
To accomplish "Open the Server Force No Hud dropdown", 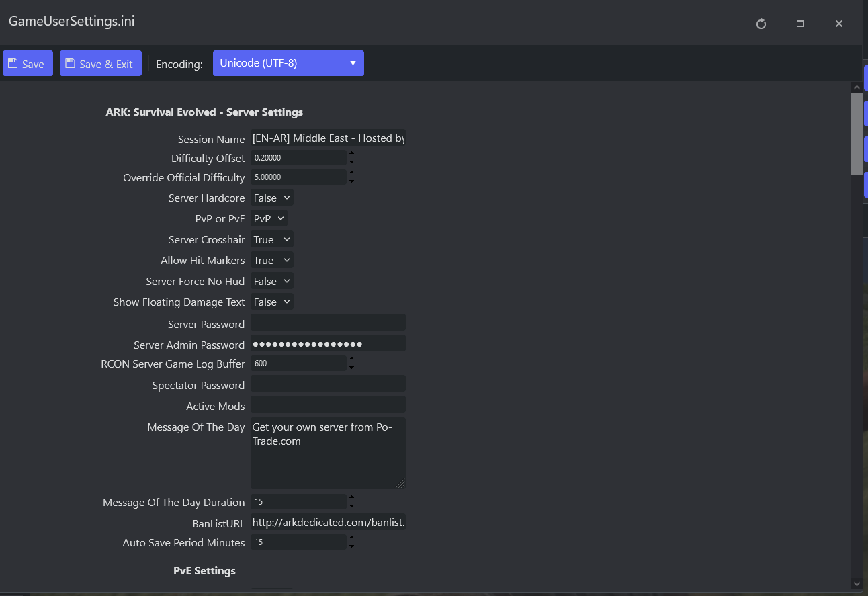I will pos(271,281).
